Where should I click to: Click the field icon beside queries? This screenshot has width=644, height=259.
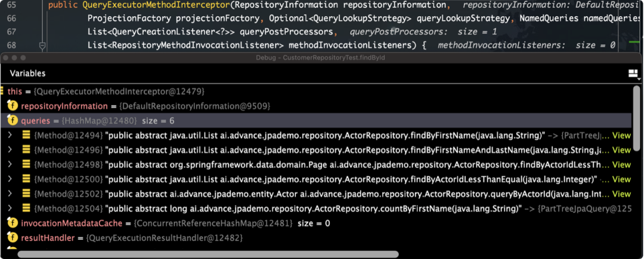[13, 121]
